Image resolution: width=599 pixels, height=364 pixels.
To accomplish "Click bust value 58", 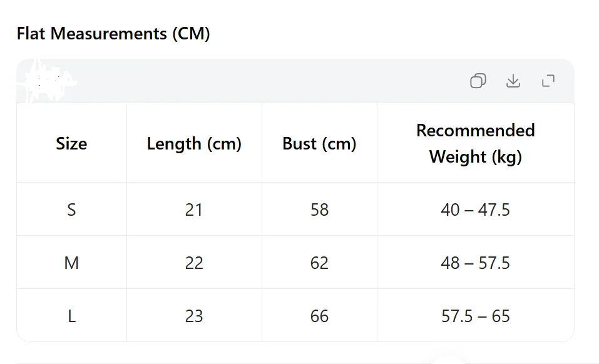I will [319, 210].
